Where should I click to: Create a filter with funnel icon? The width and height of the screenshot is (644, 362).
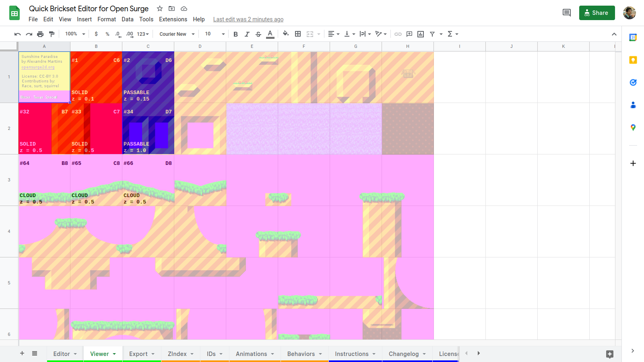[432, 34]
